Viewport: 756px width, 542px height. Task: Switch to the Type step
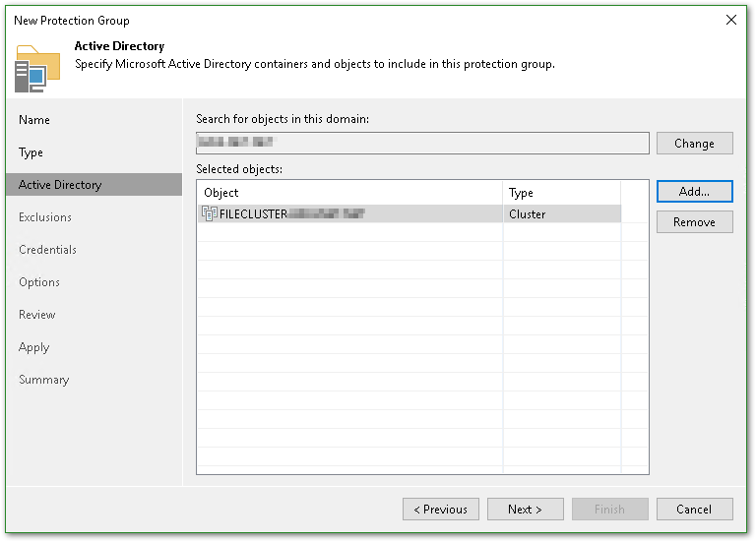pos(31,152)
